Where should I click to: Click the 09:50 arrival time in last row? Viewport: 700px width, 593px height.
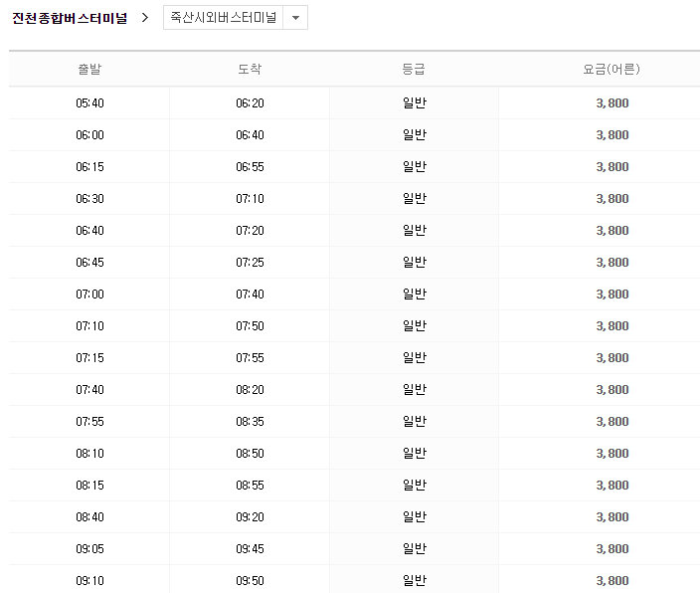pos(250,581)
